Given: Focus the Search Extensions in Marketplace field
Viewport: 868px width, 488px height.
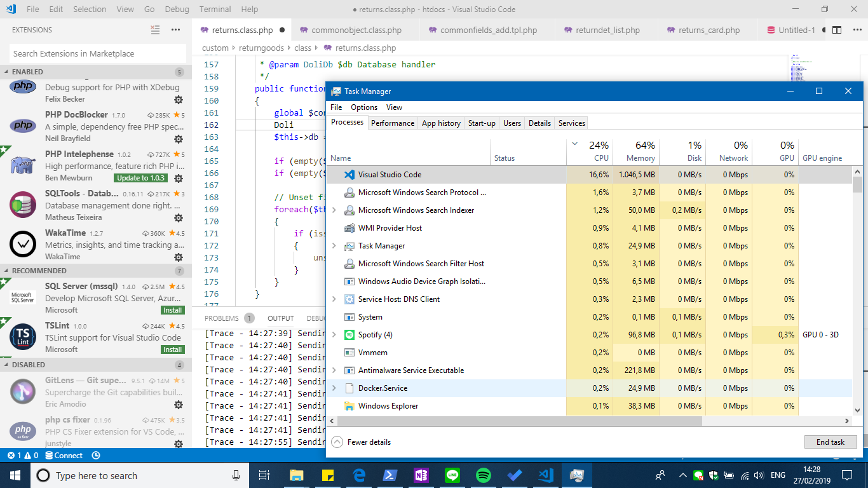Looking at the screenshot, I should coord(98,54).
